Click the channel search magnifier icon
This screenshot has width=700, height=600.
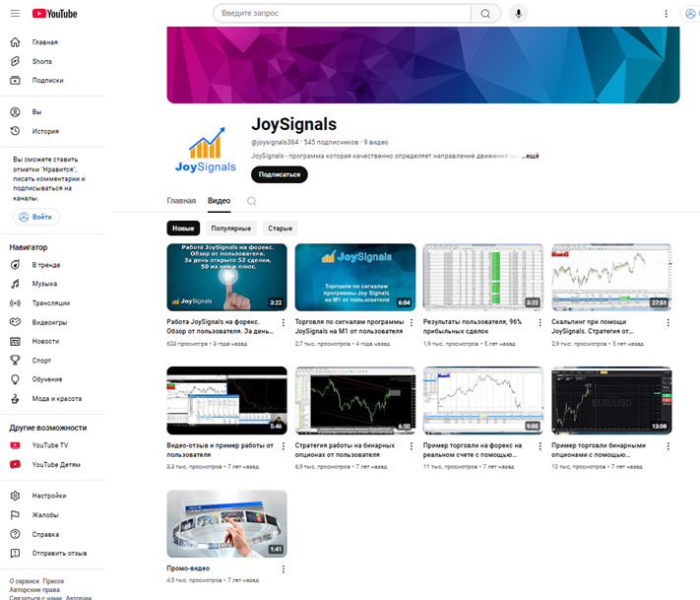pyautogui.click(x=252, y=201)
